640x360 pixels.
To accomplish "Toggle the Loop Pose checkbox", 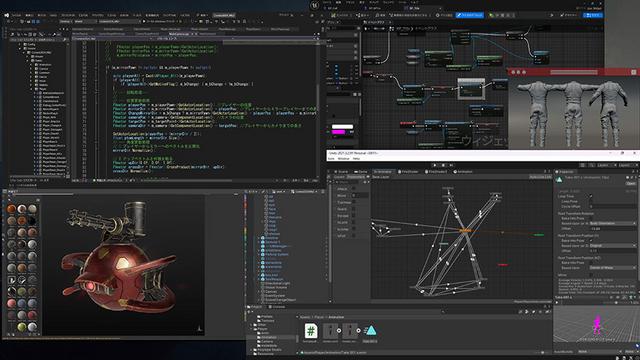I will [x=591, y=201].
